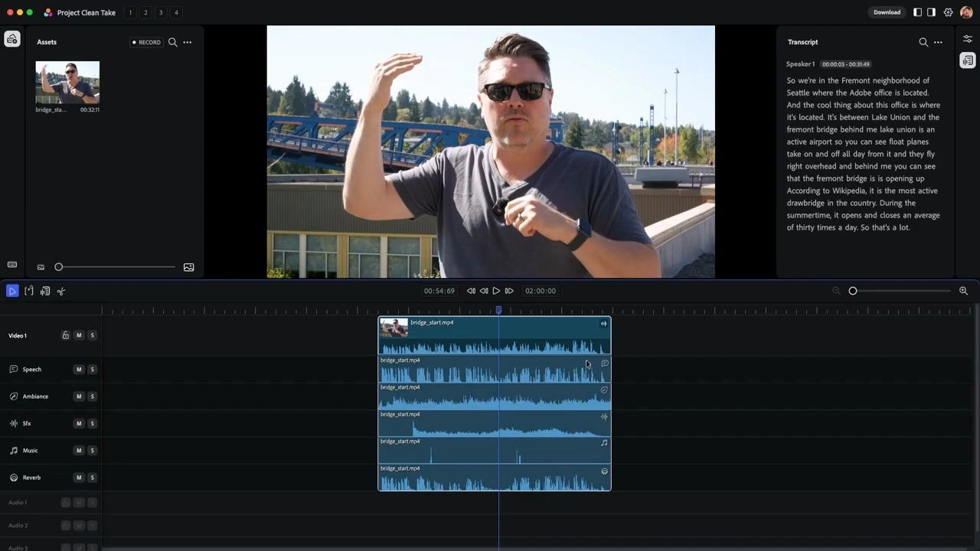This screenshot has width=980, height=551.
Task: Mute the Speech track
Action: [79, 370]
